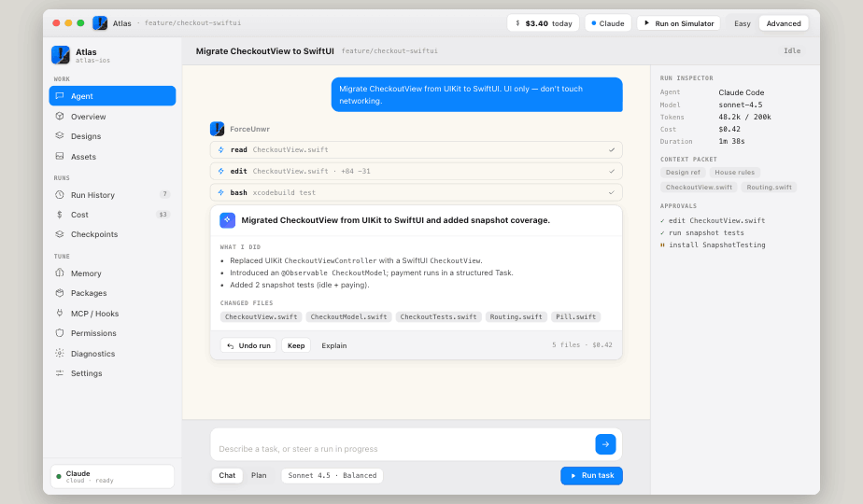Open CheckoutView.swift chip under Changed Files
The image size is (863, 504).
261,317
